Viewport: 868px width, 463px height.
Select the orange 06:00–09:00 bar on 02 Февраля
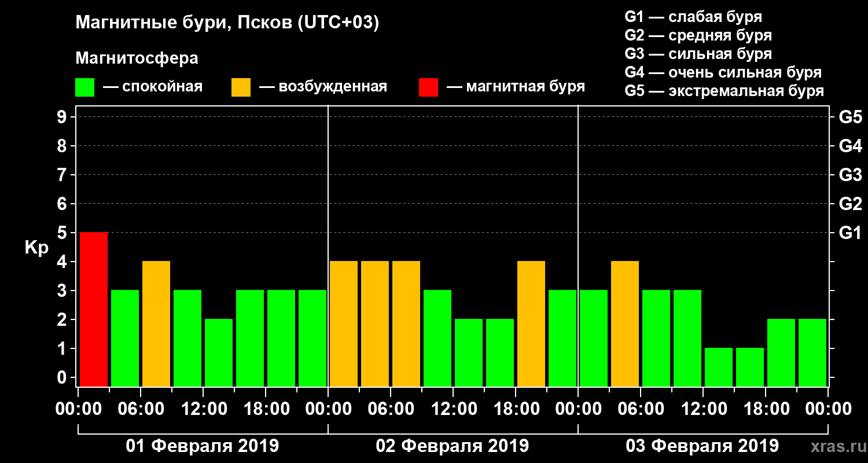tap(406, 324)
